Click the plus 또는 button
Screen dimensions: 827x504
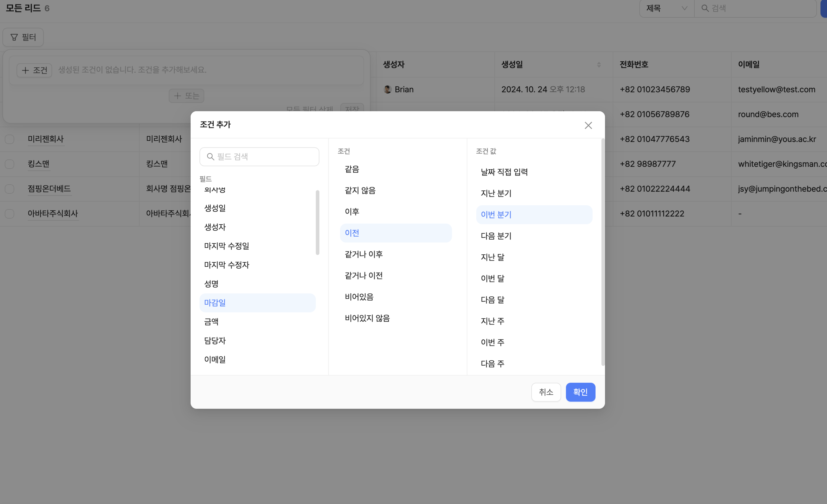point(186,96)
